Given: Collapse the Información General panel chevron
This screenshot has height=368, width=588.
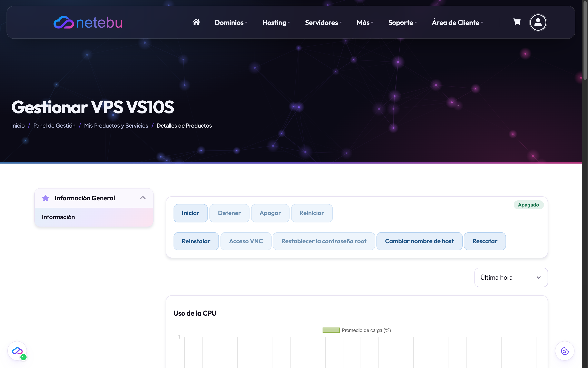Looking at the screenshot, I should [143, 198].
